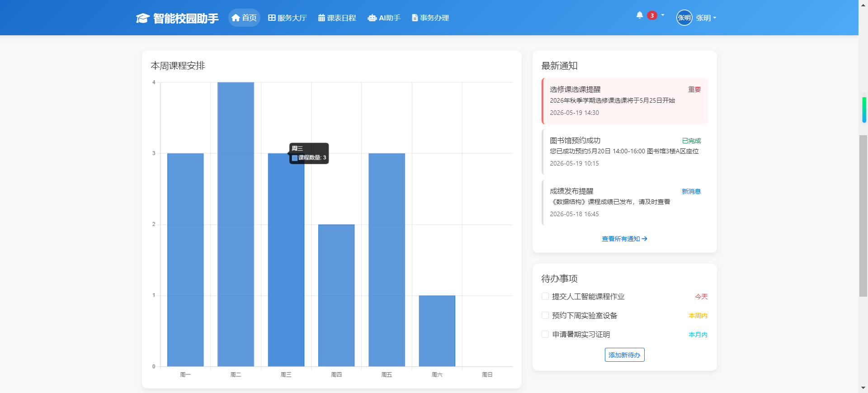The width and height of the screenshot is (868, 393).
Task: Open the 查看所有通知 link
Action: pyautogui.click(x=624, y=239)
